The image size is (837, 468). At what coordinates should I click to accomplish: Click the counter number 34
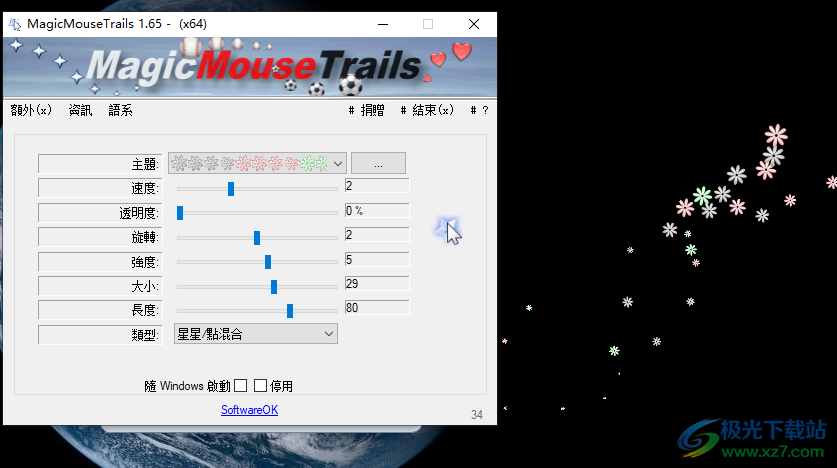click(477, 415)
